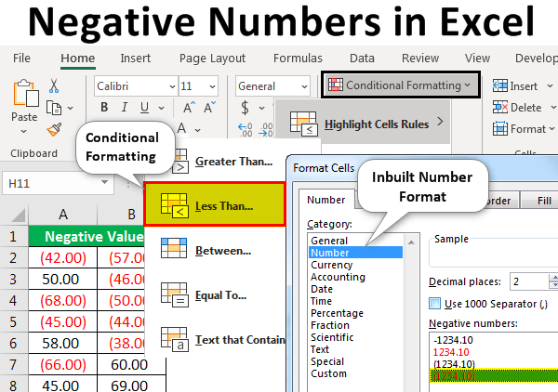Switch to the Data tab

[x=362, y=59]
